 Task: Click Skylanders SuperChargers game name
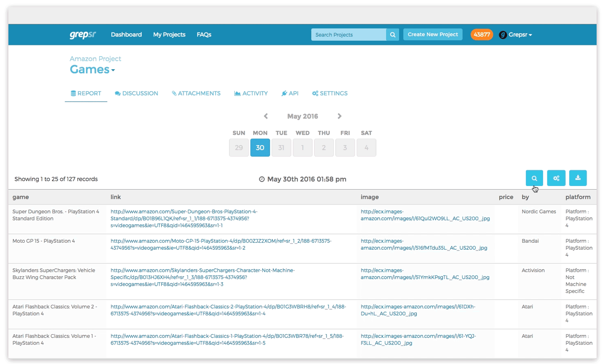tap(54, 274)
